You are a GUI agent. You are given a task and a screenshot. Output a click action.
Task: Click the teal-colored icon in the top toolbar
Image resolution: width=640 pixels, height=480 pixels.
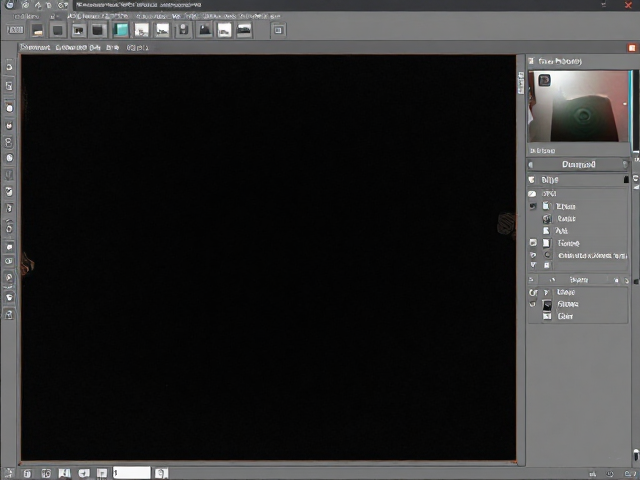pos(120,30)
